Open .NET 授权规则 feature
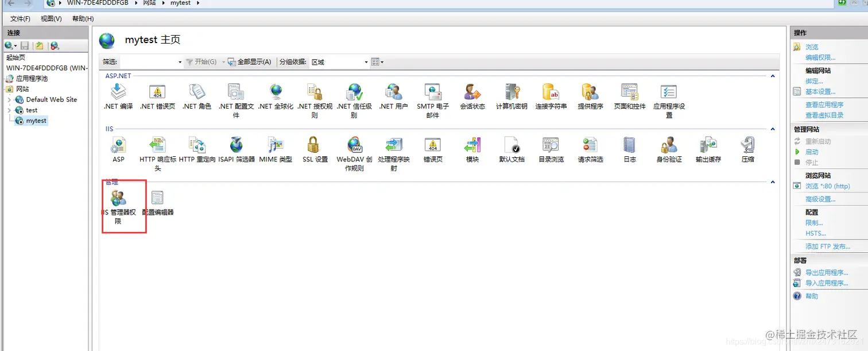Viewport: 868px width, 351px height. coord(315,101)
